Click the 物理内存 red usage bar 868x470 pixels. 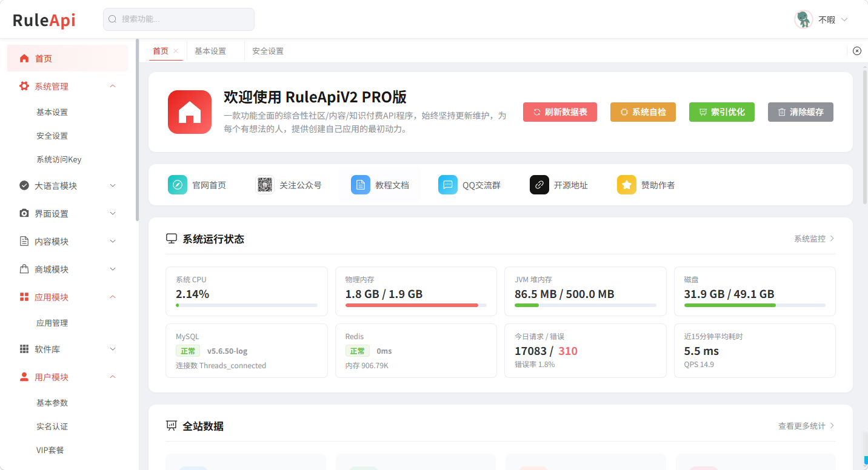coord(412,305)
